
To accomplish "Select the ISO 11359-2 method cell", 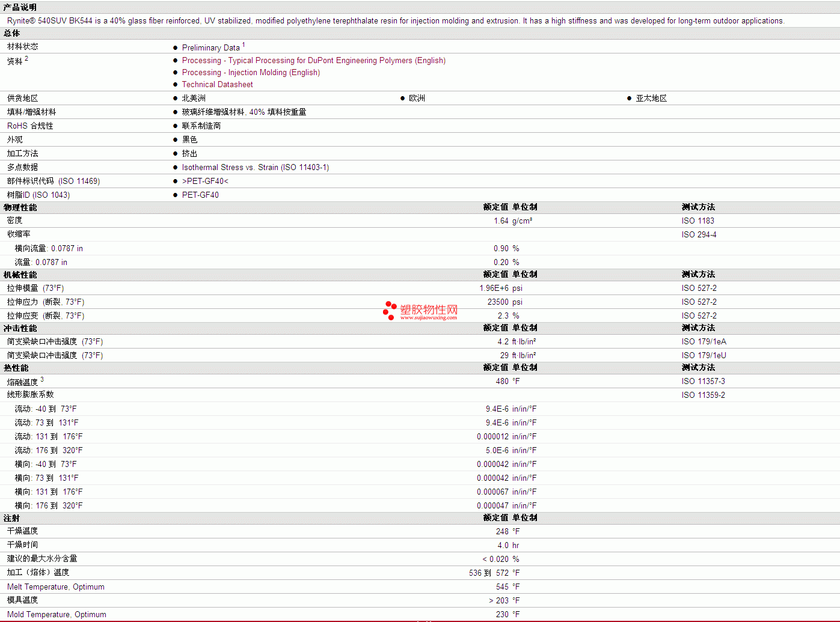I will pos(703,395).
